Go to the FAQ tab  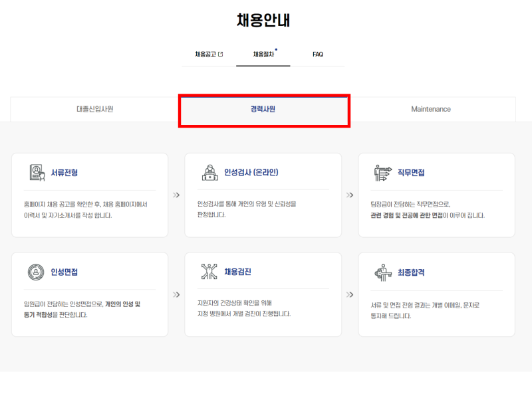(318, 54)
